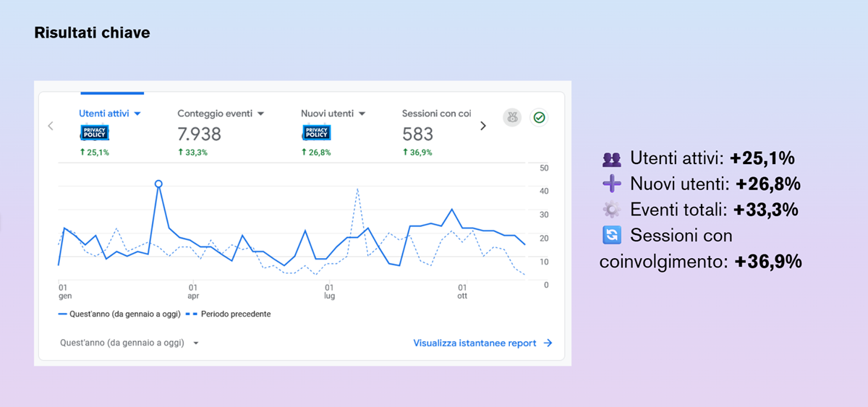Click the green checkmark status icon

(x=538, y=117)
